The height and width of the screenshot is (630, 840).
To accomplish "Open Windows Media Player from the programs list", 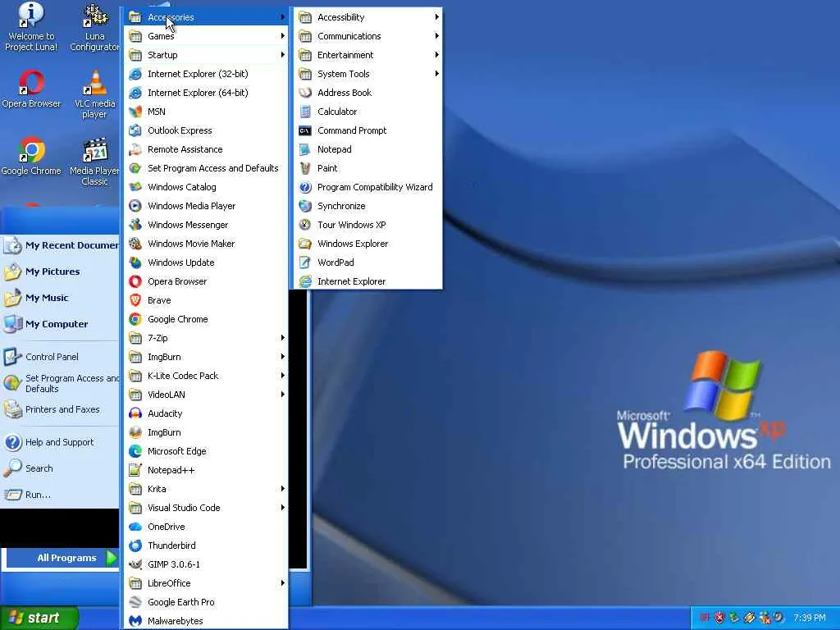I will click(206, 206).
